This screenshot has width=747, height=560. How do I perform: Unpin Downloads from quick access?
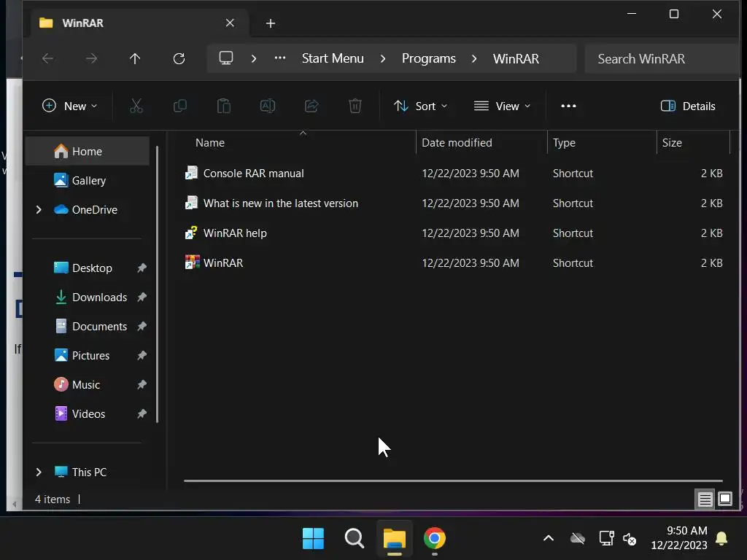[142, 297]
